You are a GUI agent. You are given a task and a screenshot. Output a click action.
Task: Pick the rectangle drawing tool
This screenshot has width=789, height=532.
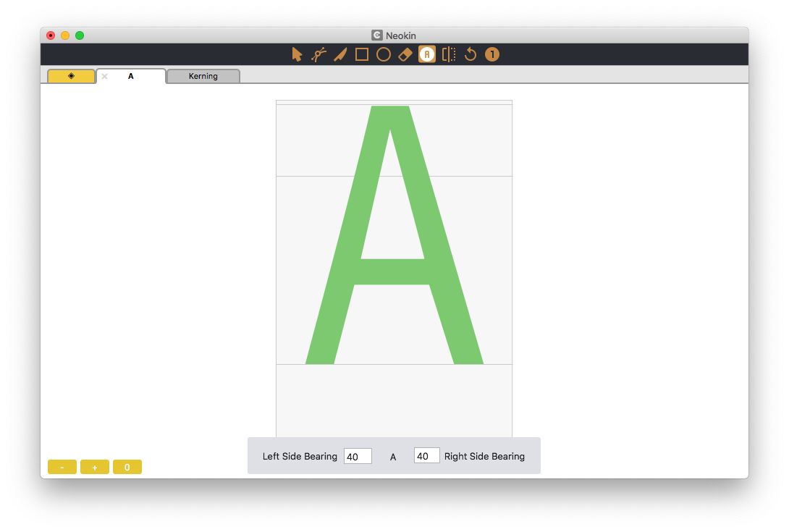click(362, 54)
